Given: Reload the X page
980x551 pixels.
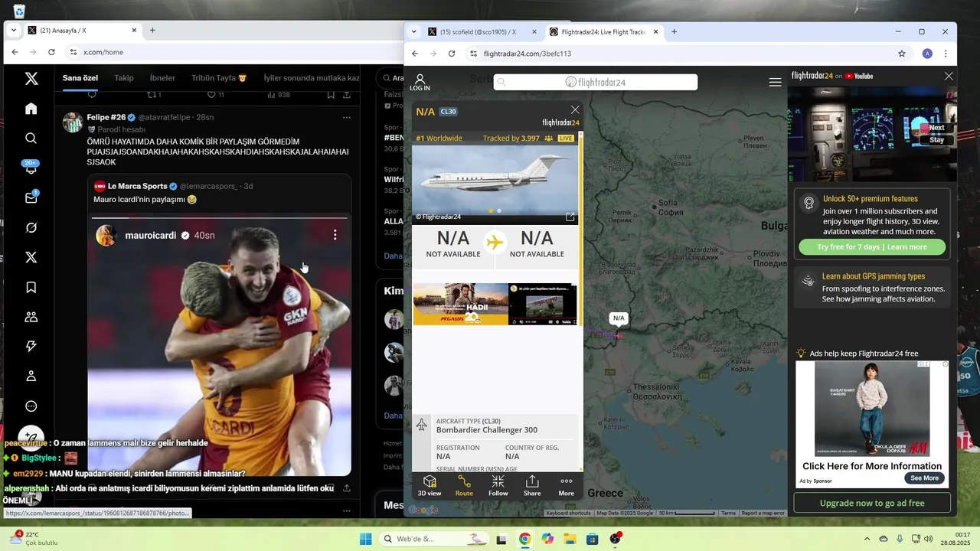Looking at the screenshot, I should pyautogui.click(x=51, y=52).
